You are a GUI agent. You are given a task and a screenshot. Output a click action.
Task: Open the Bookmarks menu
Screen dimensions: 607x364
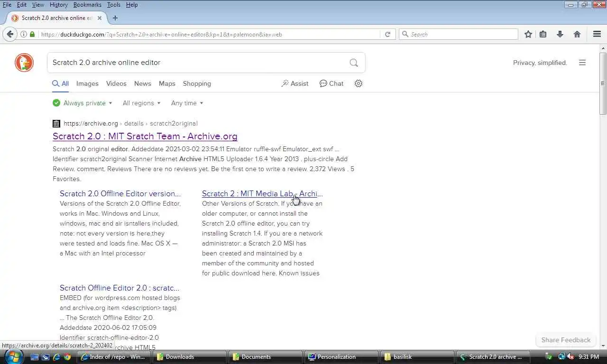click(x=87, y=5)
